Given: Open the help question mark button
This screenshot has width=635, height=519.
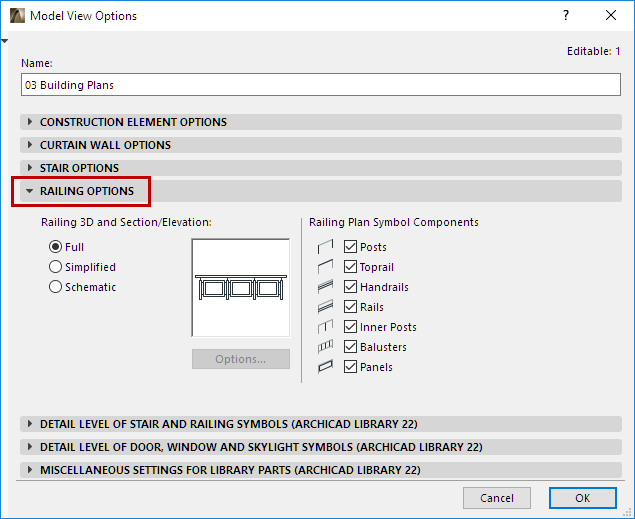Looking at the screenshot, I should 566,15.
